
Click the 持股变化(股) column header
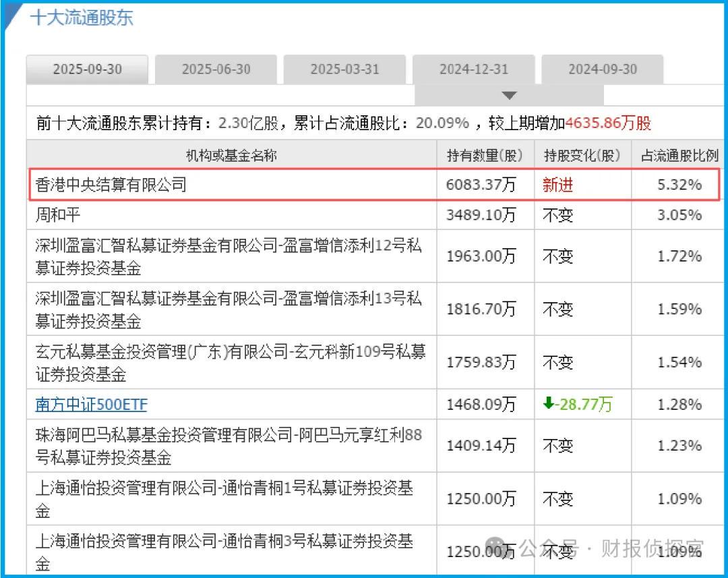click(x=582, y=156)
